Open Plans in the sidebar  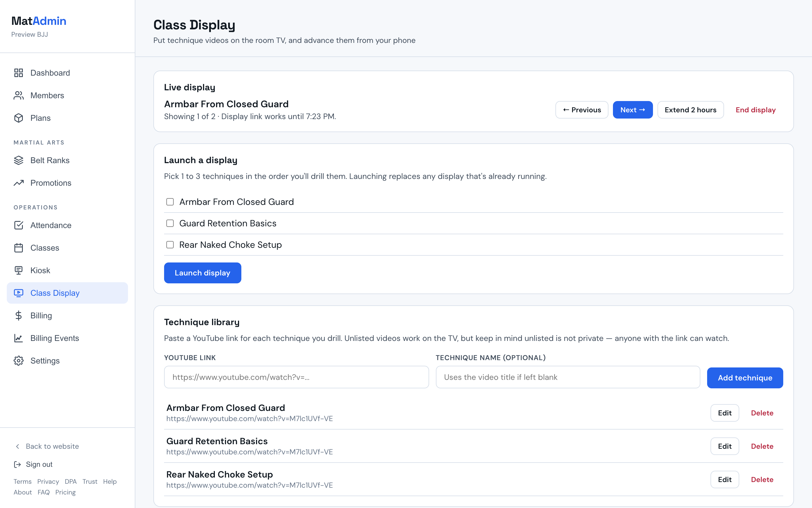point(67,118)
